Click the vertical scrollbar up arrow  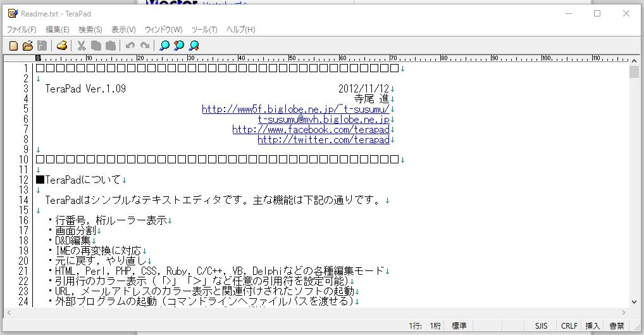click(634, 60)
